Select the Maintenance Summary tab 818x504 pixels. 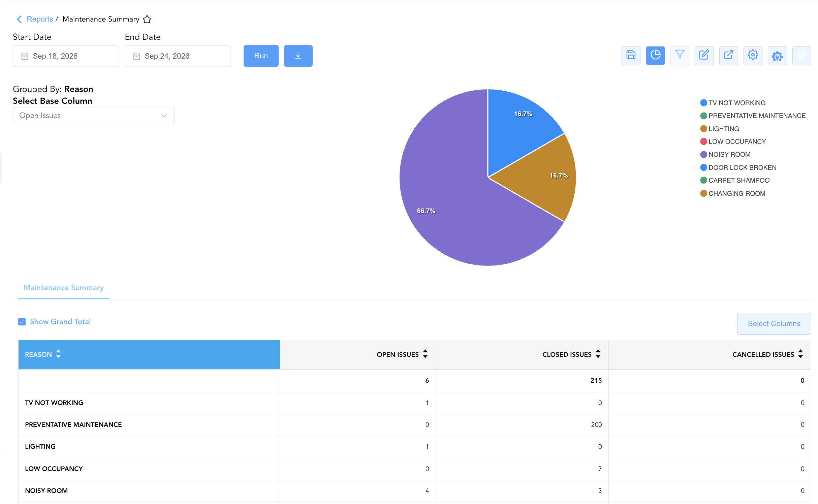(64, 288)
